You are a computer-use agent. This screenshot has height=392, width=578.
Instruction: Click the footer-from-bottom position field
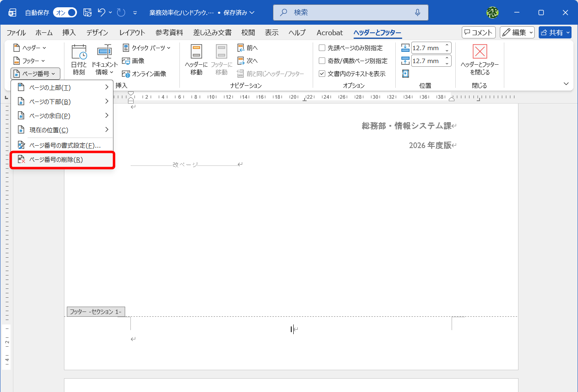[x=427, y=61]
